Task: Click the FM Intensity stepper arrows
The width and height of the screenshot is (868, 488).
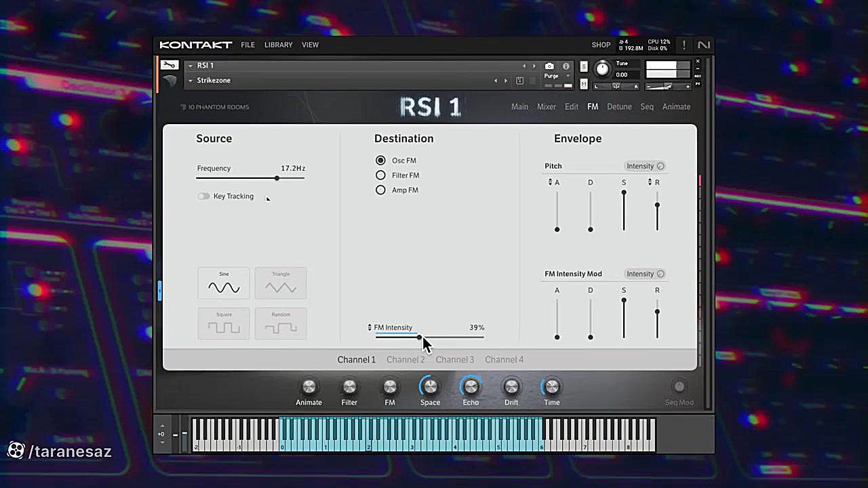Action: coord(370,327)
